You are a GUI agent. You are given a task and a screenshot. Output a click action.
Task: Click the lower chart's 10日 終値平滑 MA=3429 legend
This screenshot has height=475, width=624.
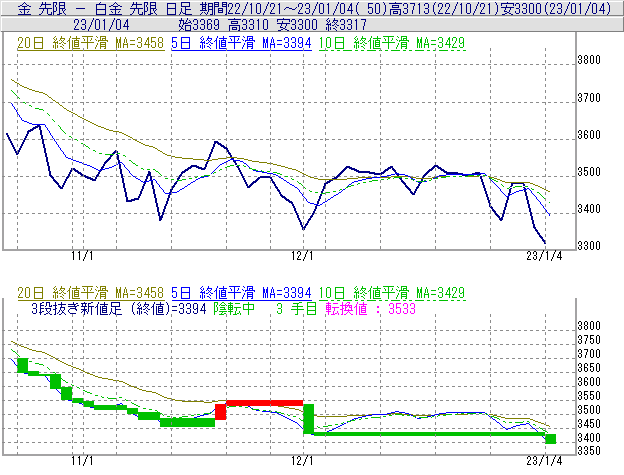(x=392, y=293)
